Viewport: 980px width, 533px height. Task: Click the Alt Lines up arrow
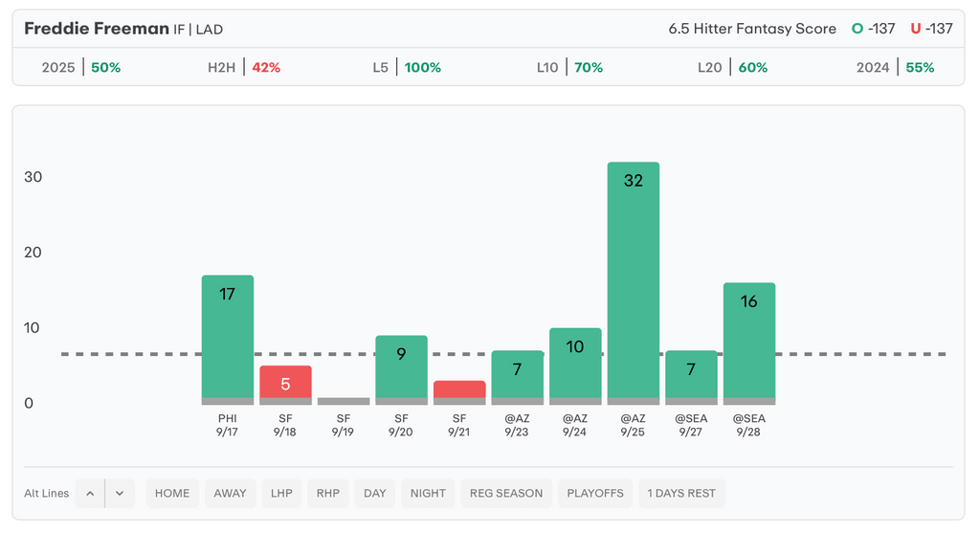point(89,493)
